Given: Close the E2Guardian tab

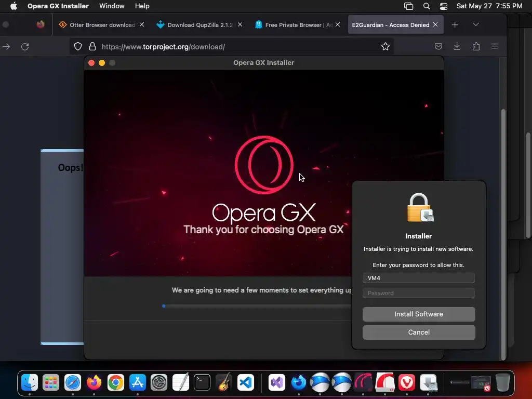Looking at the screenshot, I should (435, 24).
